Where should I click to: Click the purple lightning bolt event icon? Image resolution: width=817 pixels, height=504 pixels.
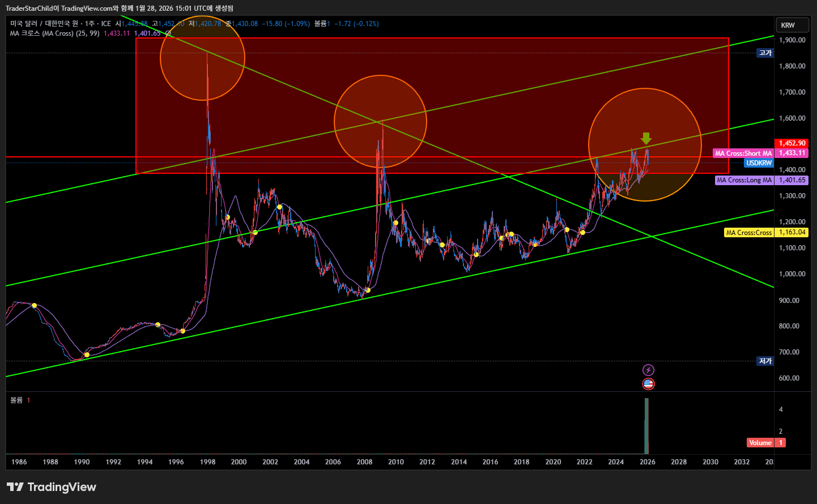pos(648,370)
